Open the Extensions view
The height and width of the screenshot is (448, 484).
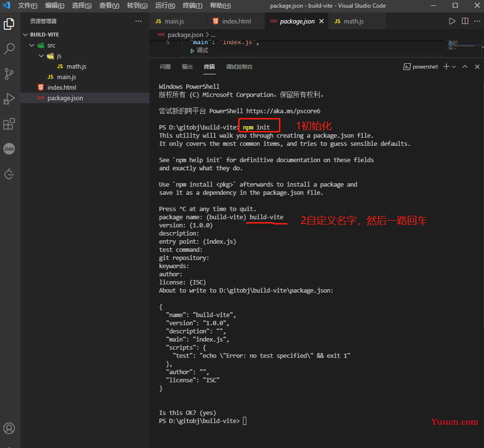click(9, 124)
